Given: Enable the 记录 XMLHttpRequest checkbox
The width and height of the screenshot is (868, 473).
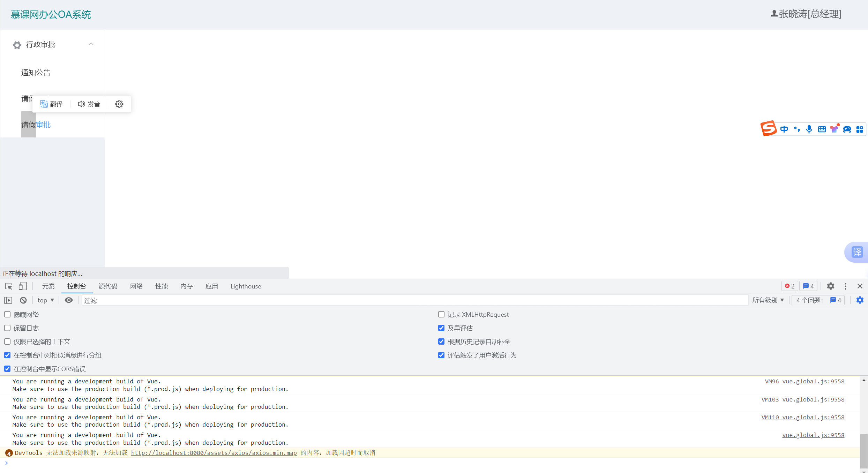Looking at the screenshot, I should tap(441, 314).
